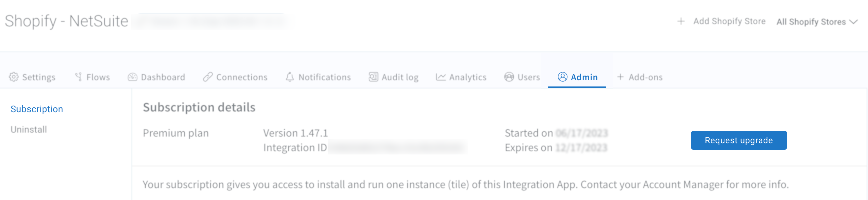Screen dimensions: 868x200
Task: Click the Flows branch icon
Action: tap(78, 77)
